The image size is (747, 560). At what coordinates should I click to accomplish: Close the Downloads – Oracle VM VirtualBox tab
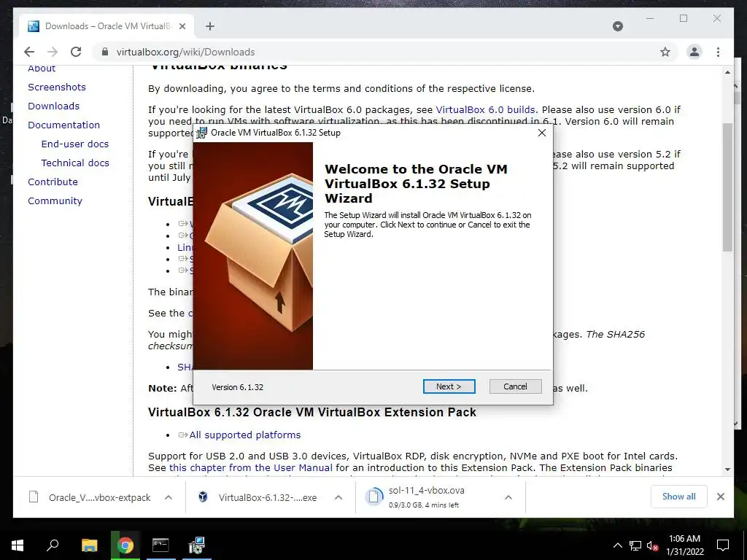pyautogui.click(x=182, y=26)
